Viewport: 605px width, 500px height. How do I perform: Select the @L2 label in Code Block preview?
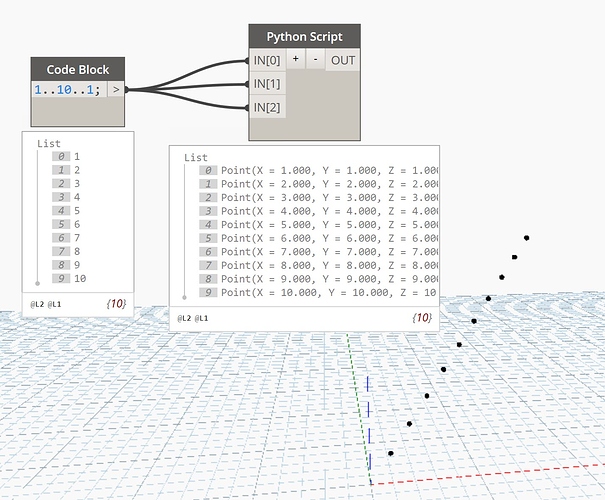[x=37, y=304]
